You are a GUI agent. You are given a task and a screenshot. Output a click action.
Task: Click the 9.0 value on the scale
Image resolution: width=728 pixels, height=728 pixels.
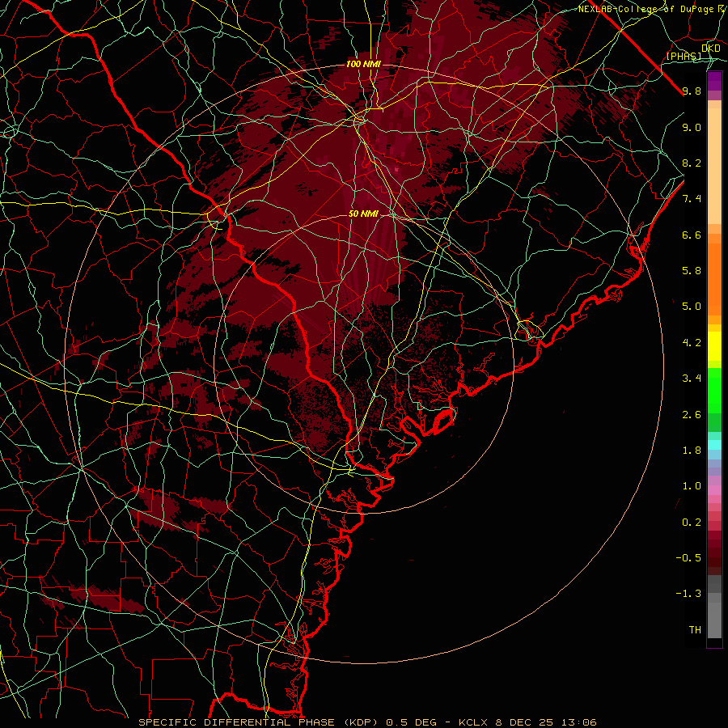coord(692,127)
